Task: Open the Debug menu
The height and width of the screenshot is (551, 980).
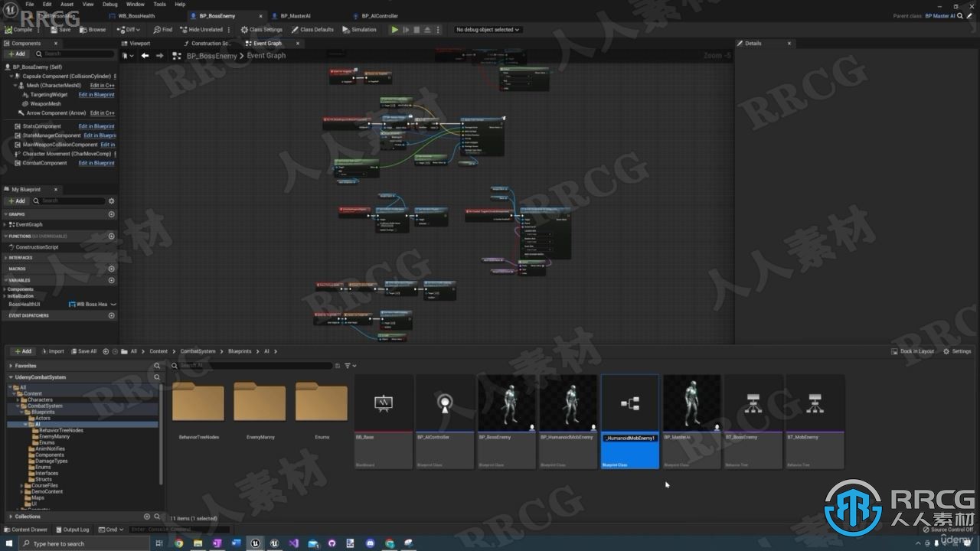Action: click(109, 4)
